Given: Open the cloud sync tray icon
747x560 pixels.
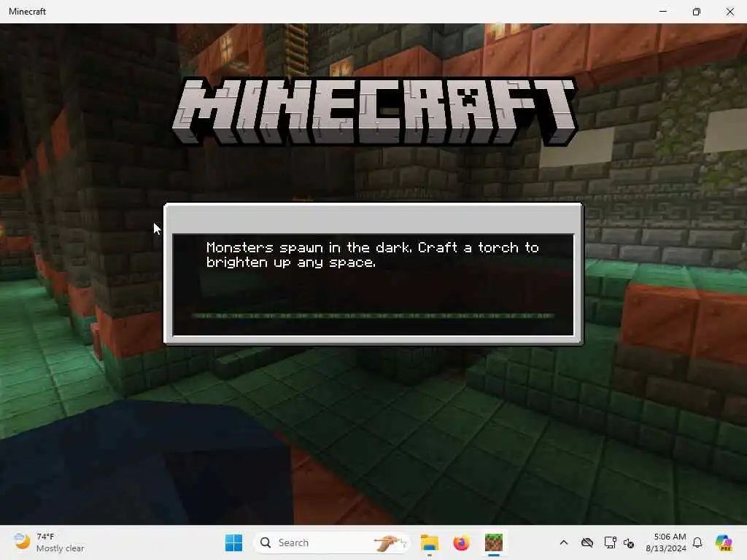Looking at the screenshot, I should 587,542.
